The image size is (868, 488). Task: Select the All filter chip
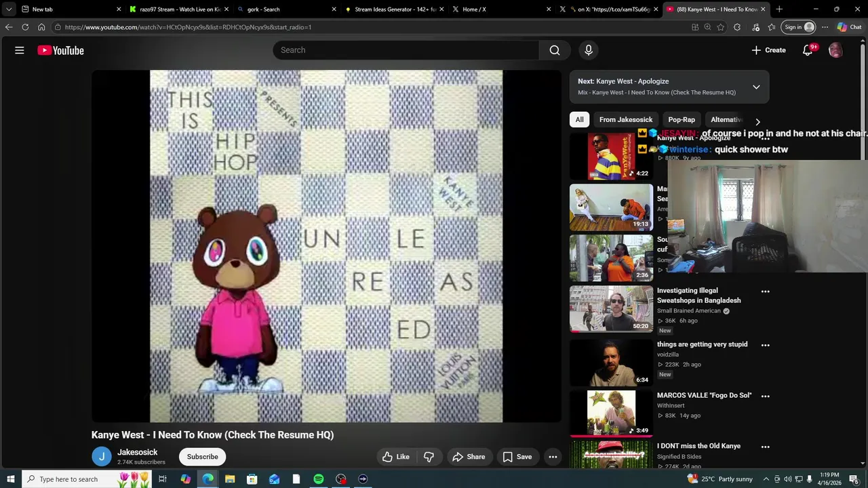[x=580, y=119]
